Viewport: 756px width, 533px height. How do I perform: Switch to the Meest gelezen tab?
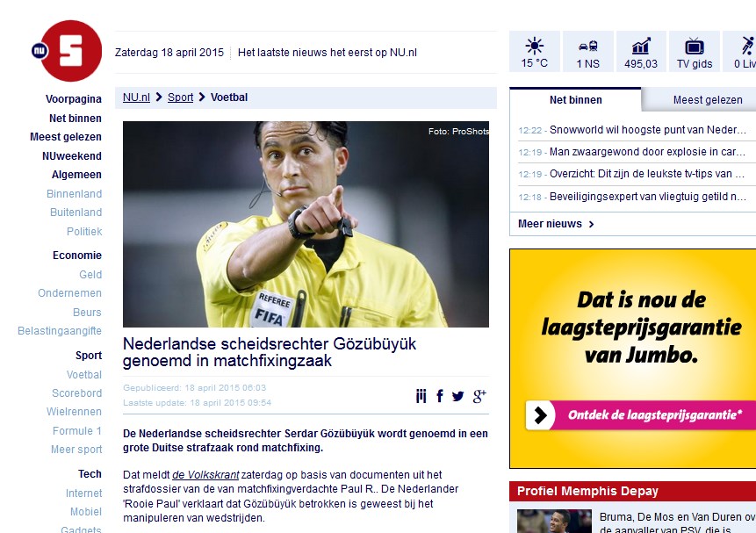708,100
